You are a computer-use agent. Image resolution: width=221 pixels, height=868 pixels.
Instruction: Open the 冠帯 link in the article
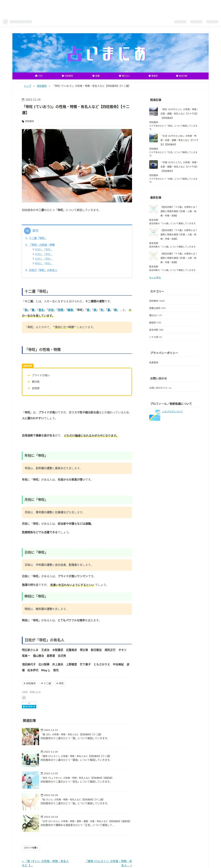(x=60, y=310)
